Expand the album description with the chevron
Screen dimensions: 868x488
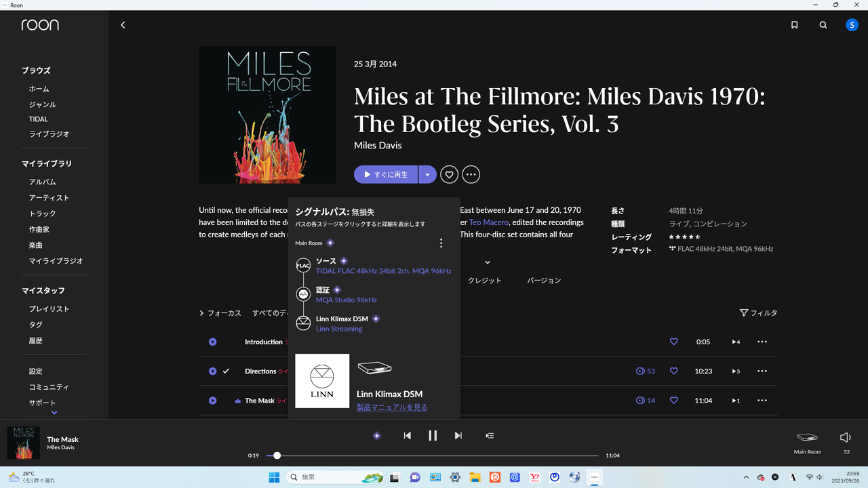coord(488,262)
